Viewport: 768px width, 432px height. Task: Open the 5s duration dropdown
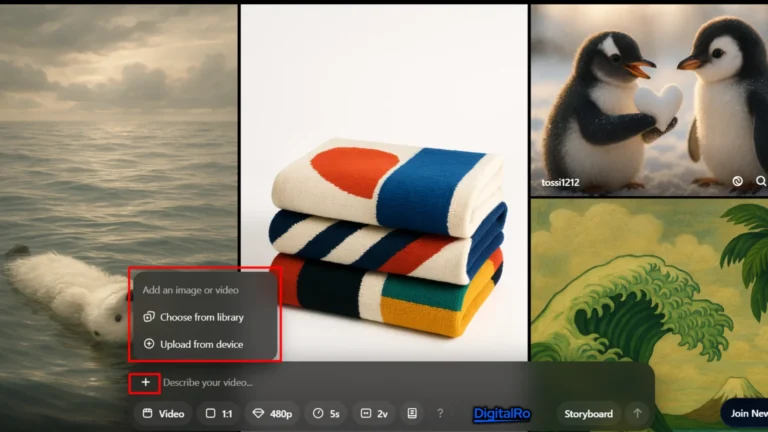pos(326,413)
